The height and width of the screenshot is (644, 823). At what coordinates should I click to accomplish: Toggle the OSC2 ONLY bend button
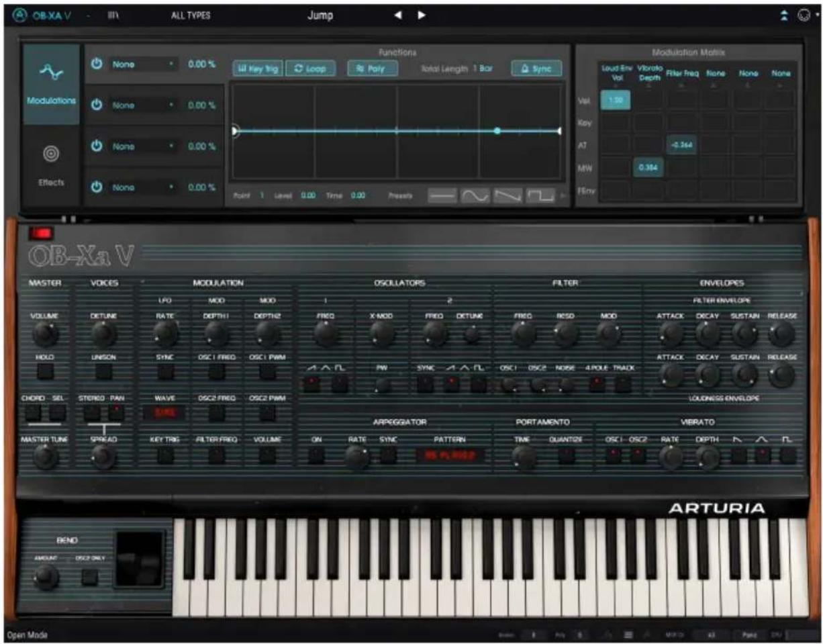tap(90, 576)
